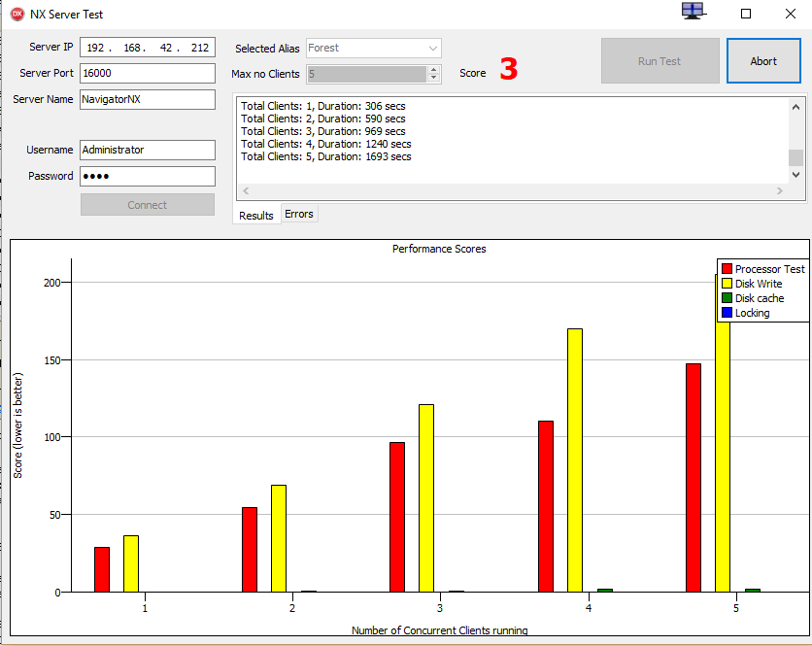Click the Performance Scores chart title

pos(439,249)
